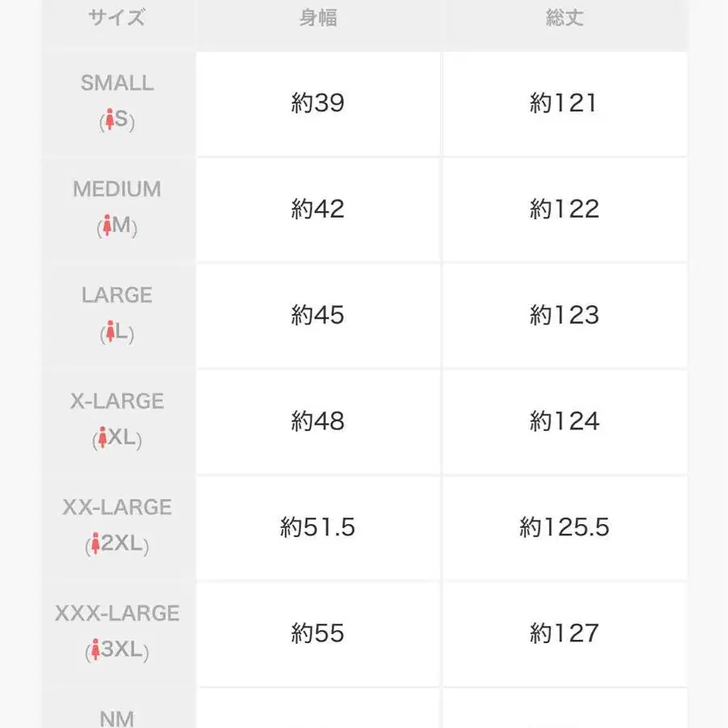Image resolution: width=728 pixels, height=728 pixels.
Task: Select the 約51.5 body width cell
Action: [319, 528]
